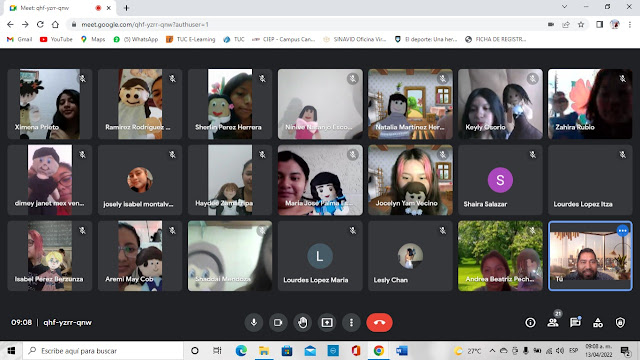Viewport: 640px width, 360px height.
Task: Show the participants panel people icon
Action: tap(553, 322)
